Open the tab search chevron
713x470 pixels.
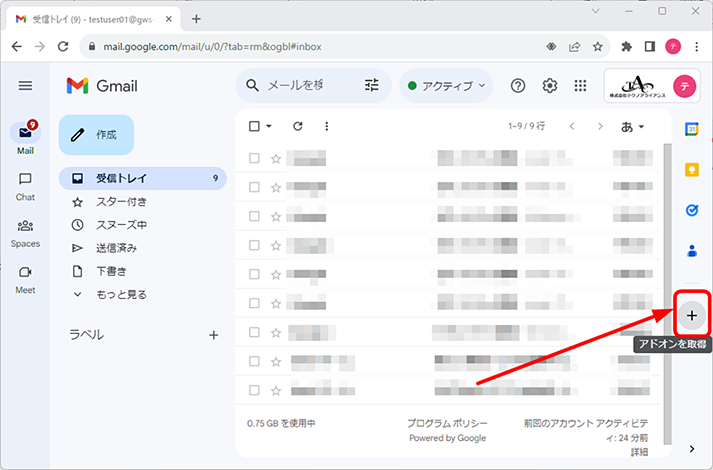click(x=596, y=11)
